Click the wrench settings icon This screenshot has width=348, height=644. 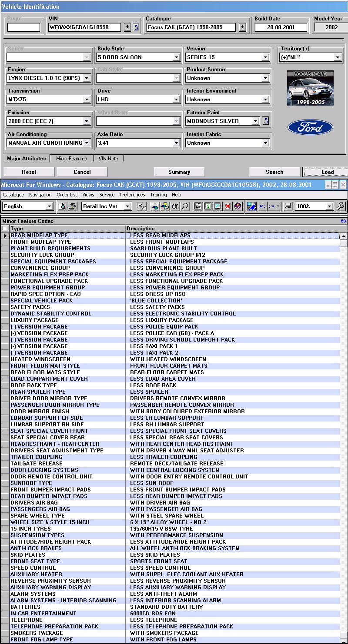341,206
